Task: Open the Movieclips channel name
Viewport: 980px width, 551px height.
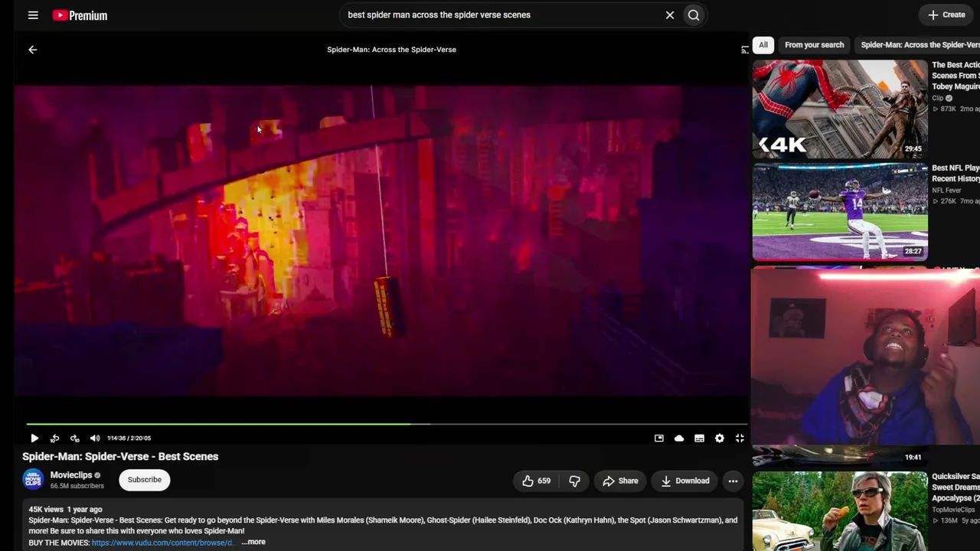Action: (71, 475)
